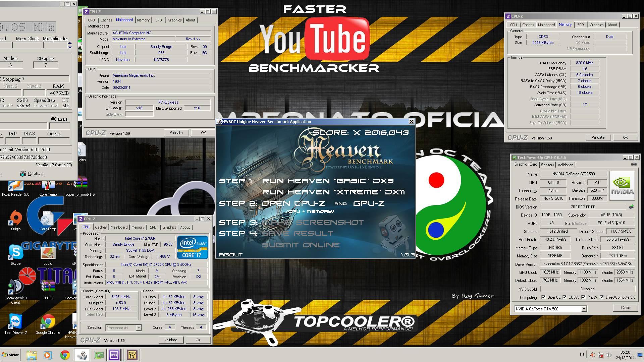
Task: Save GPU BIOS to file icon
Action: pyautogui.click(x=631, y=207)
